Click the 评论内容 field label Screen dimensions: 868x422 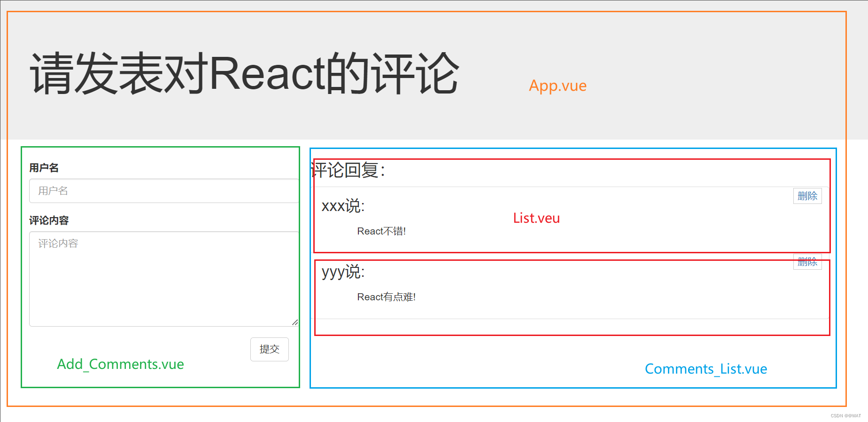tap(49, 220)
